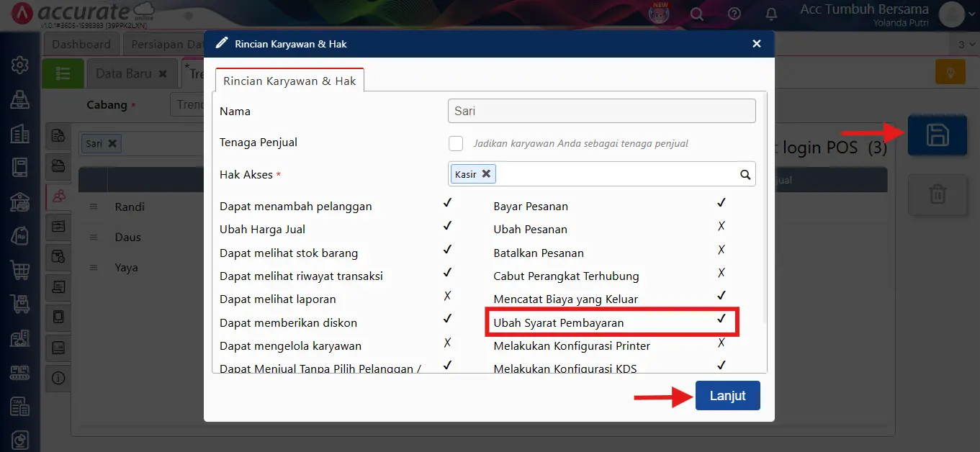Open the help question-mark icon
The width and height of the screenshot is (980, 452).
pyautogui.click(x=733, y=13)
